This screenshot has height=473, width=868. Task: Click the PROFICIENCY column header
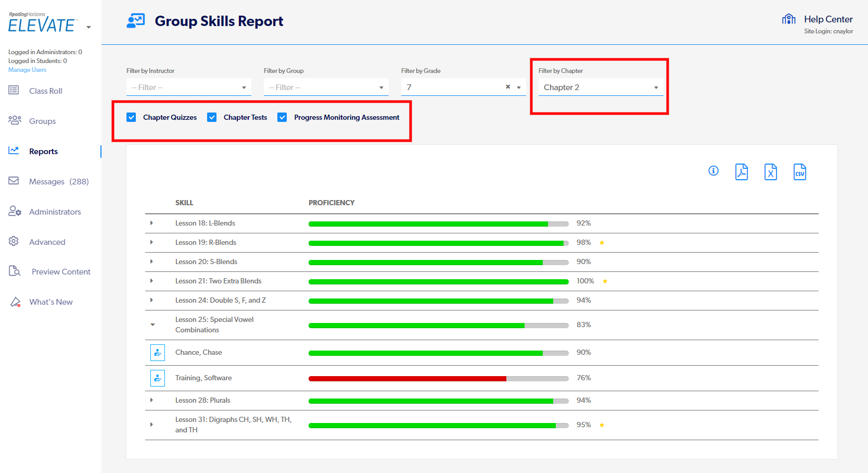pyautogui.click(x=331, y=203)
